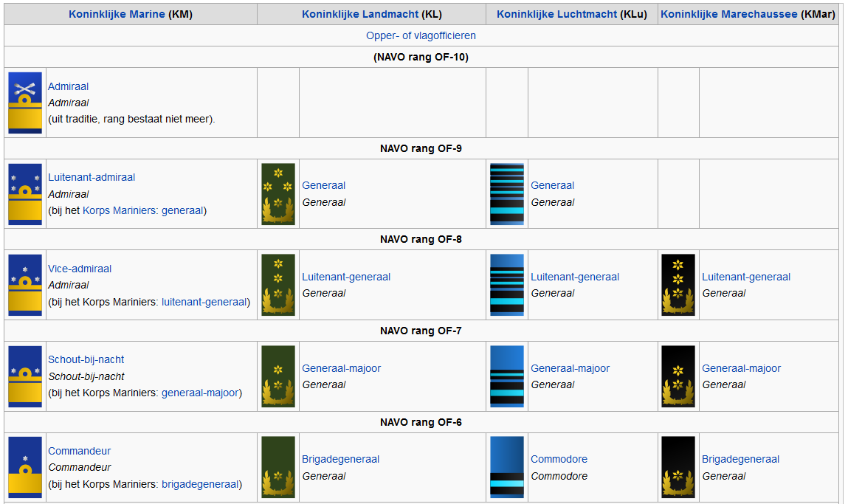This screenshot has height=504, width=848.
Task: Click the lowercase luitenant-generaal link in Marine column
Action: (204, 303)
